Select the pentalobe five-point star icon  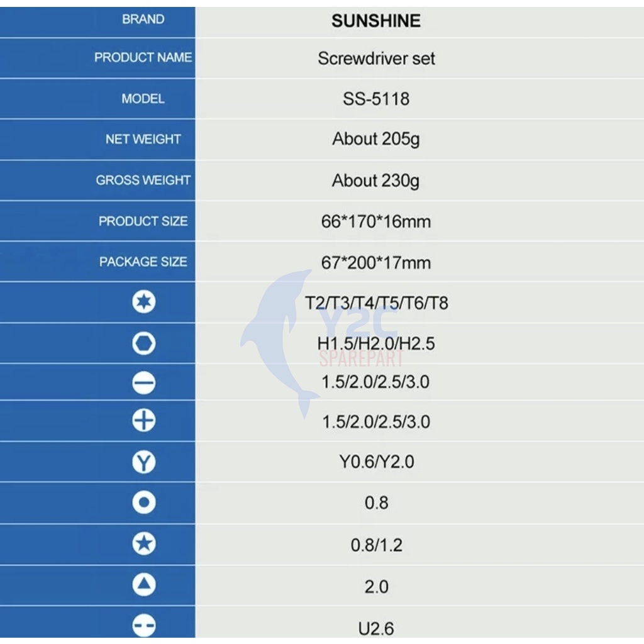pos(144,544)
